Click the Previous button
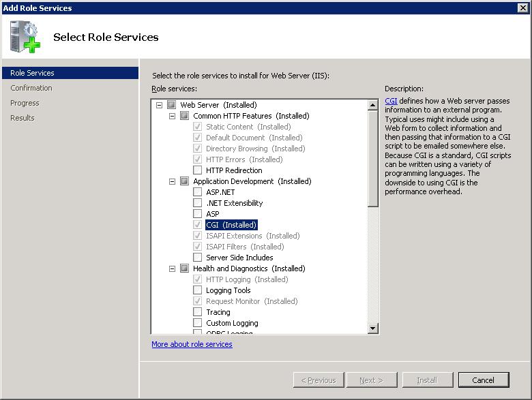The image size is (532, 400). (319, 380)
